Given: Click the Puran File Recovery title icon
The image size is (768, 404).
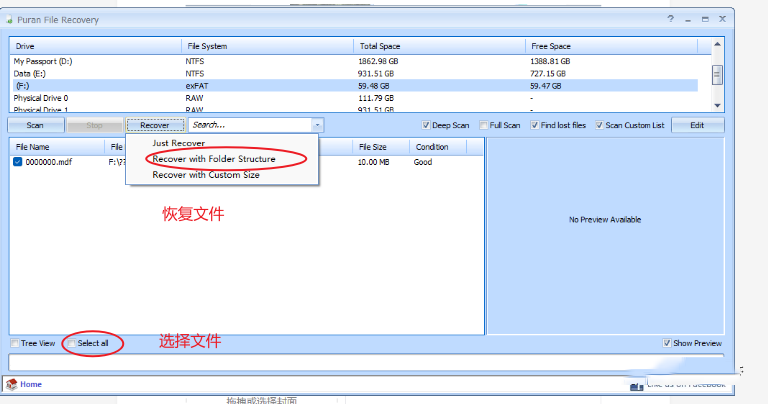Looking at the screenshot, I should 9,20.
